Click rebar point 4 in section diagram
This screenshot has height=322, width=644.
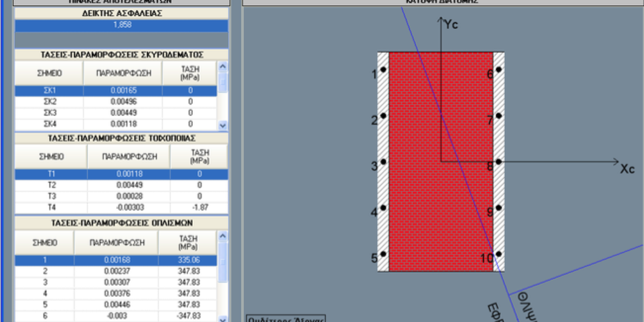383,207
